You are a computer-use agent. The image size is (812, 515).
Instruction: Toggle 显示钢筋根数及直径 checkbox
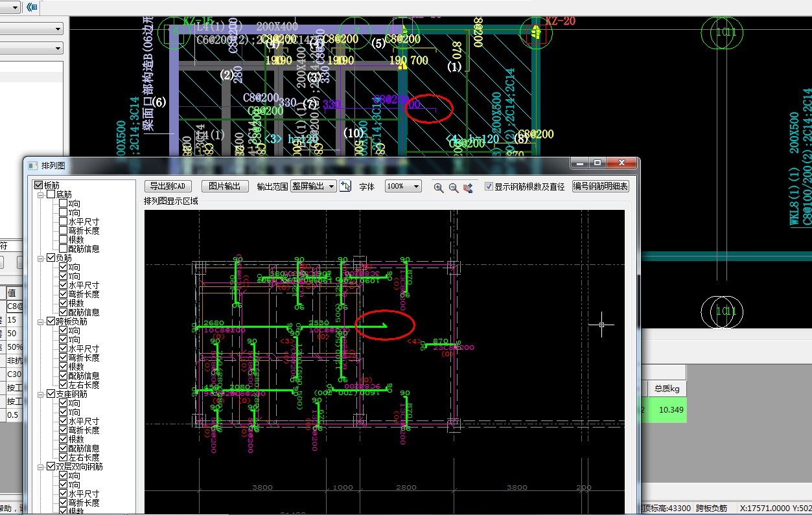489,187
